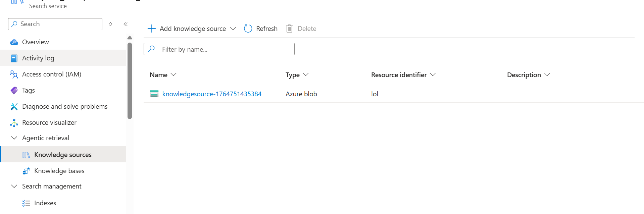Collapse the sidebar with double-chevron icon

126,24
